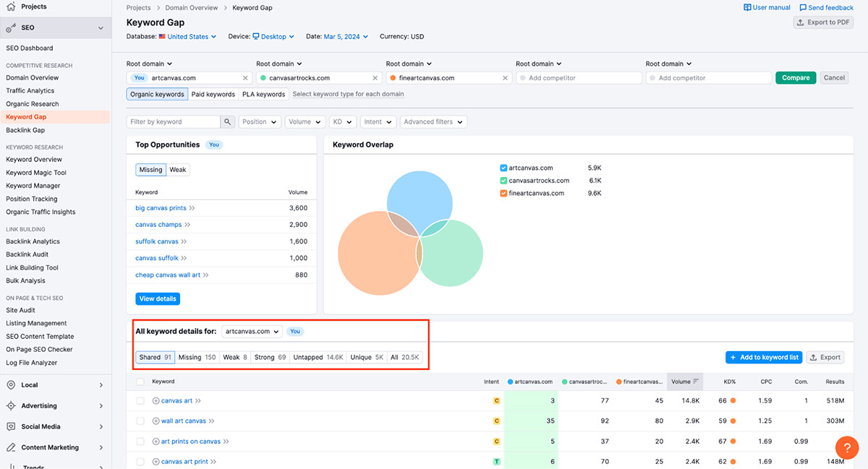Viewport: 868px width, 469px height.
Task: Open the Position filter dropdown
Action: point(259,121)
